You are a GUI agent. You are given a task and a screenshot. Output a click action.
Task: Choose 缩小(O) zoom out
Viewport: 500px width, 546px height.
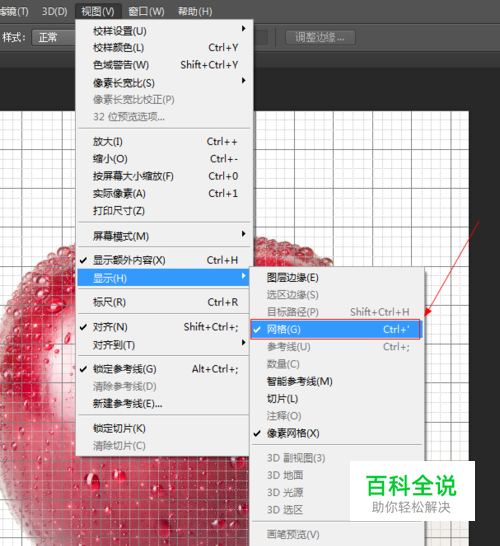pos(164,159)
